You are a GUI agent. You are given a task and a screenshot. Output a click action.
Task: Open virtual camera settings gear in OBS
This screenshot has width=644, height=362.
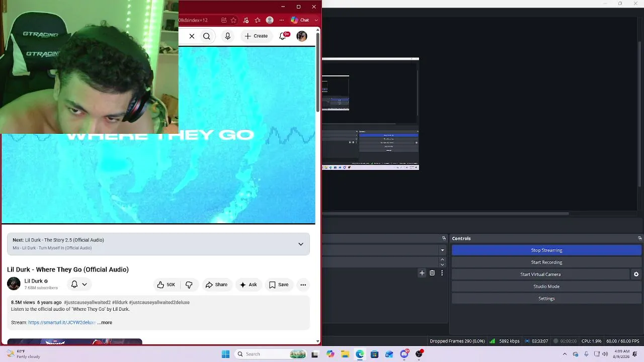click(636, 274)
